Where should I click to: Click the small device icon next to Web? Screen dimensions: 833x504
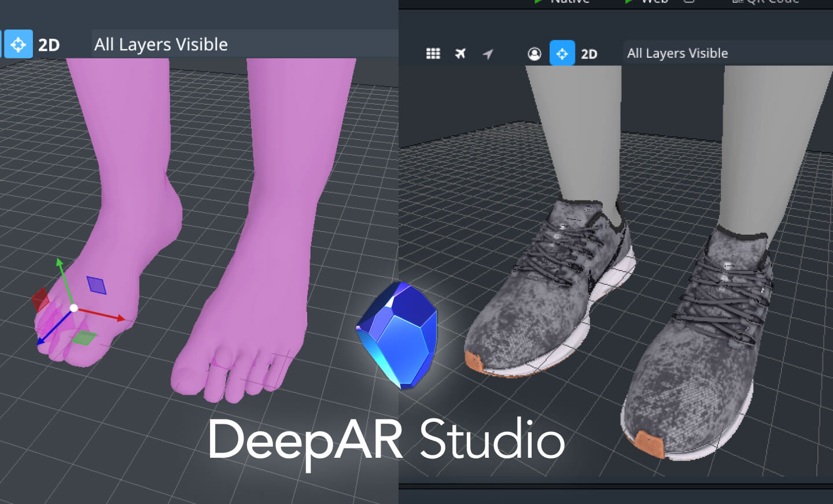point(688,2)
